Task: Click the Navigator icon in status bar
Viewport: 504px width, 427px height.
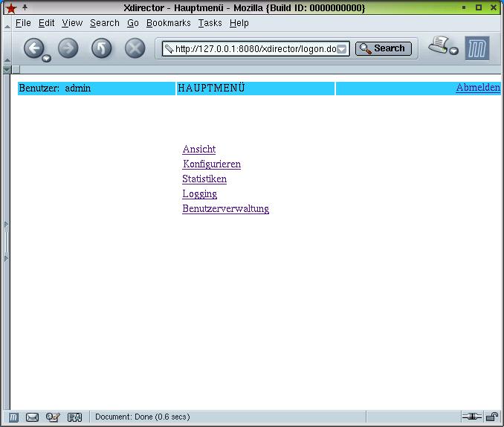Action: click(13, 417)
